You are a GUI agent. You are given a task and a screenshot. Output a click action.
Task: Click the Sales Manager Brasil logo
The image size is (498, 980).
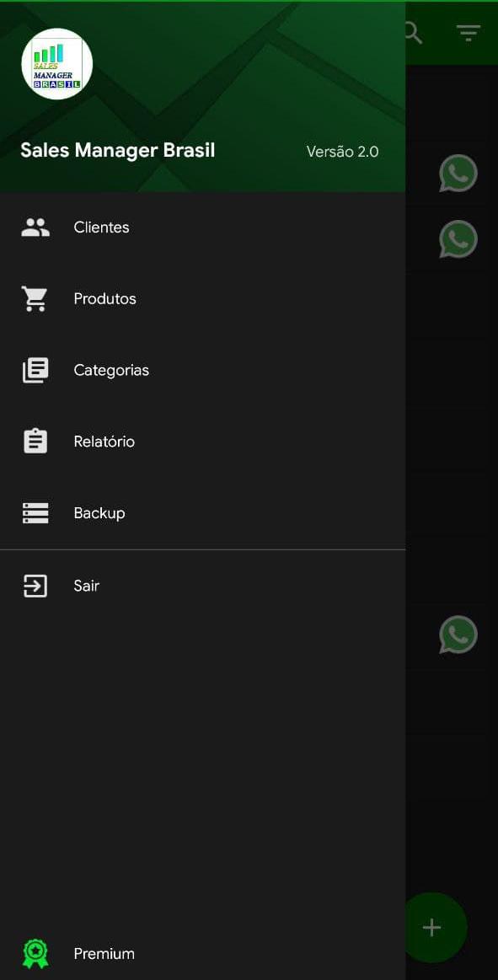[56, 64]
